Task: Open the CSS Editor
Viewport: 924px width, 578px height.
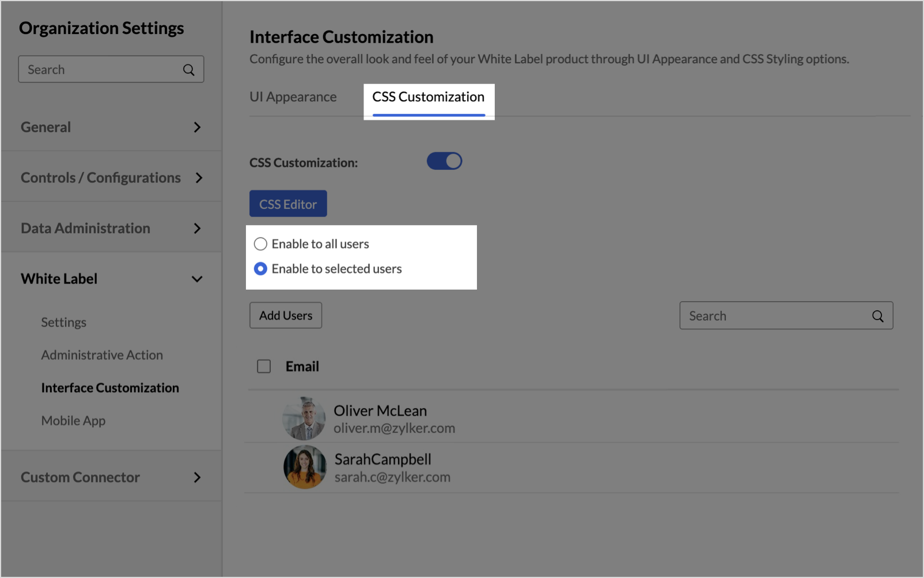Action: 288,204
